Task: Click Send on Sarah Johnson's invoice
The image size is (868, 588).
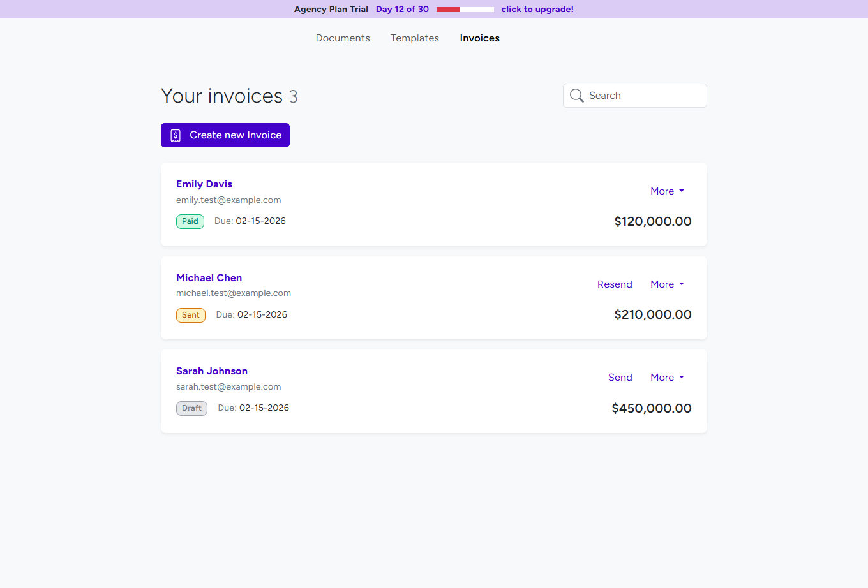Action: pos(620,377)
